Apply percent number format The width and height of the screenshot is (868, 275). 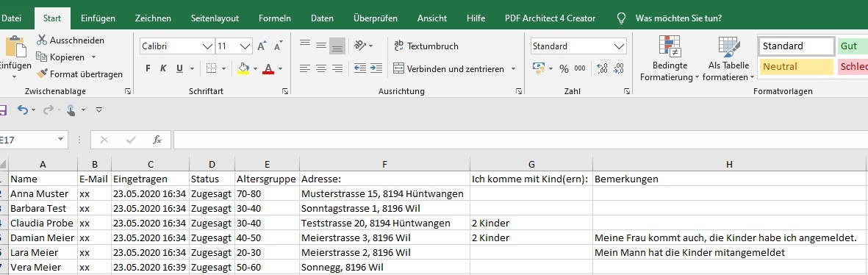coord(564,68)
